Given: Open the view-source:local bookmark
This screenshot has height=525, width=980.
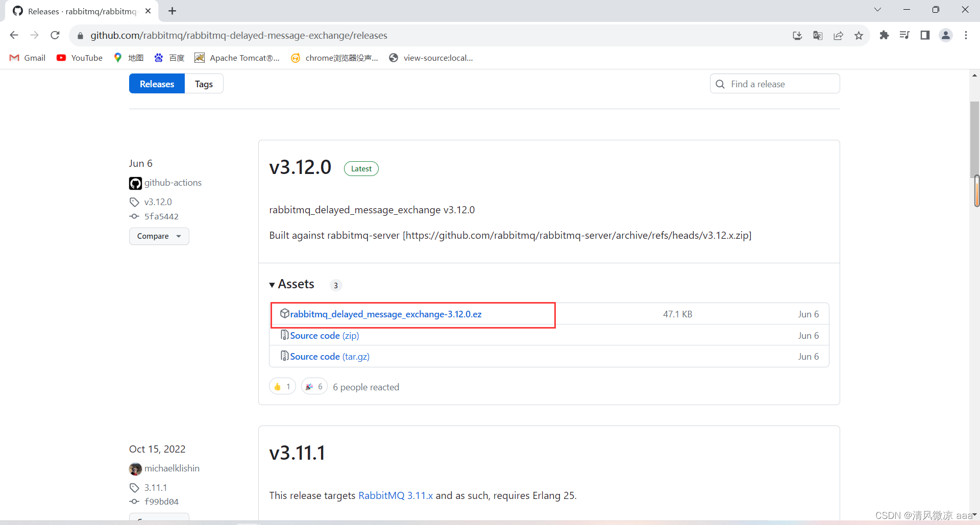Looking at the screenshot, I should (431, 58).
